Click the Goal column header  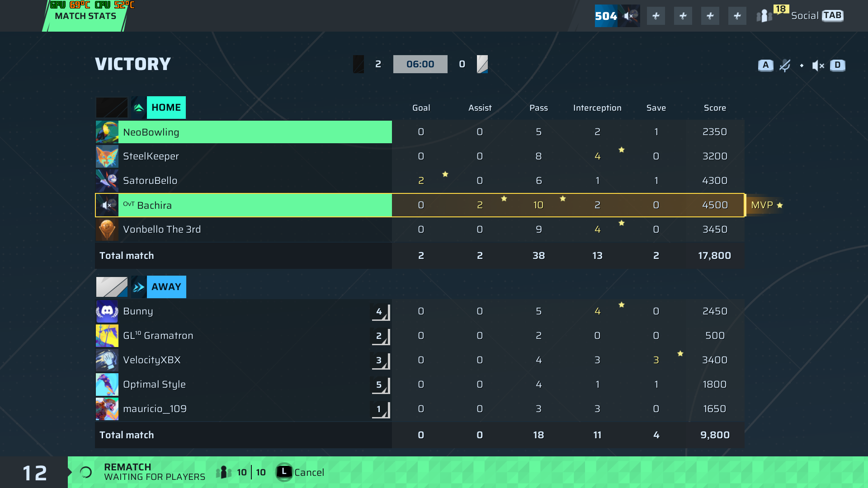tap(421, 108)
